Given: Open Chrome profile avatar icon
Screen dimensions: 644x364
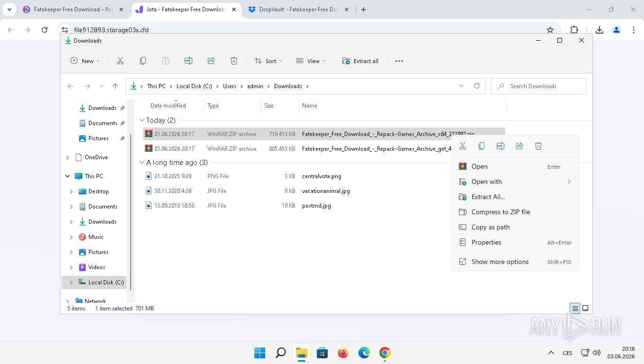Looking at the screenshot, I should tap(617, 30).
